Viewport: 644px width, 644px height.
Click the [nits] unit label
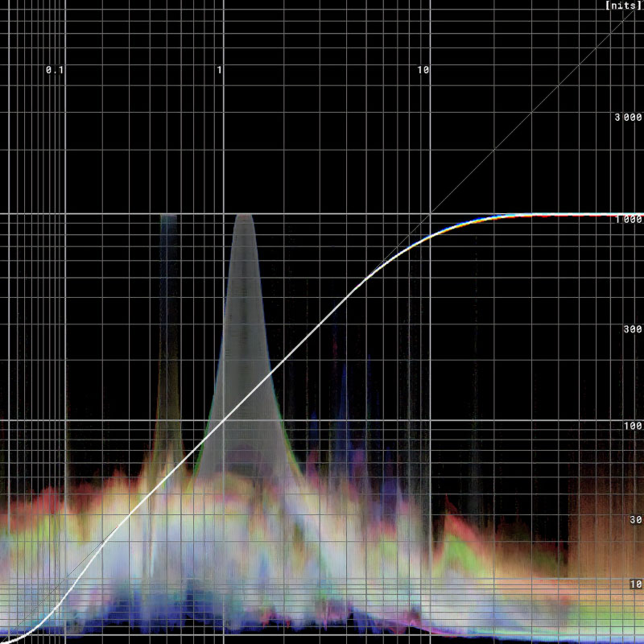coord(625,6)
